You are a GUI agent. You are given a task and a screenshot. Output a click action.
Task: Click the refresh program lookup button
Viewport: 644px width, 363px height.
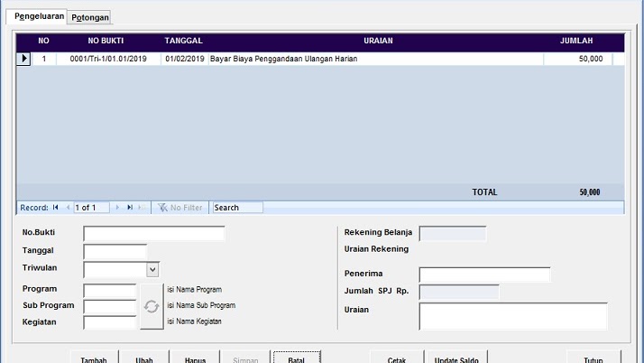pos(152,306)
